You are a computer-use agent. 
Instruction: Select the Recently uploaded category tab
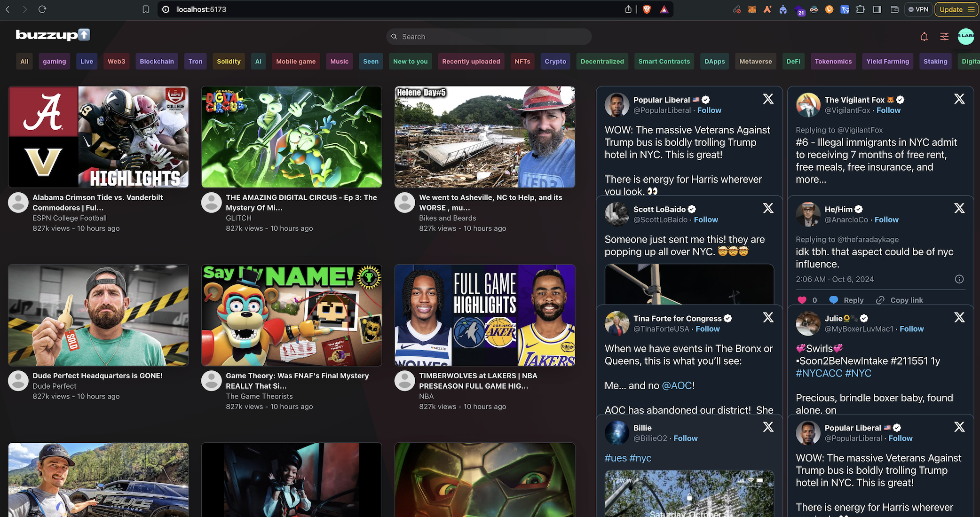pyautogui.click(x=471, y=62)
